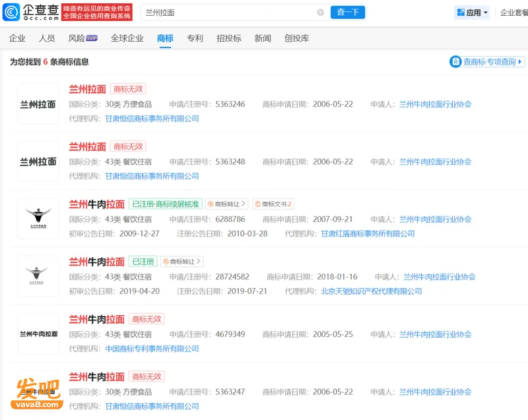Click registration number 6288786 text
The height and width of the screenshot is (420, 528).
230,220
